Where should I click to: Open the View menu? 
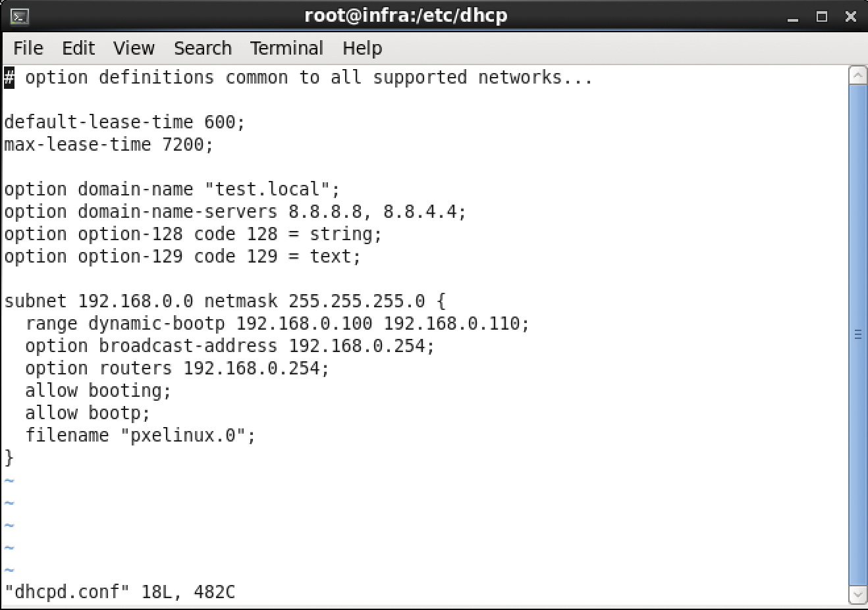click(x=134, y=48)
